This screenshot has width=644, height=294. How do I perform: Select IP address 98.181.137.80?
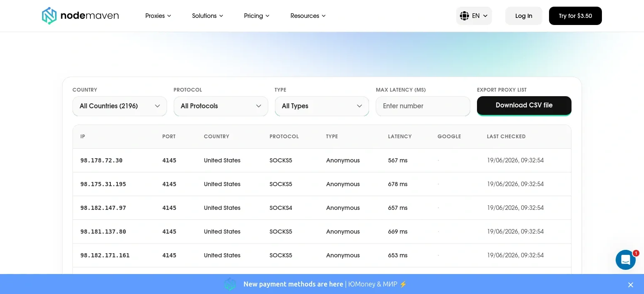103,232
